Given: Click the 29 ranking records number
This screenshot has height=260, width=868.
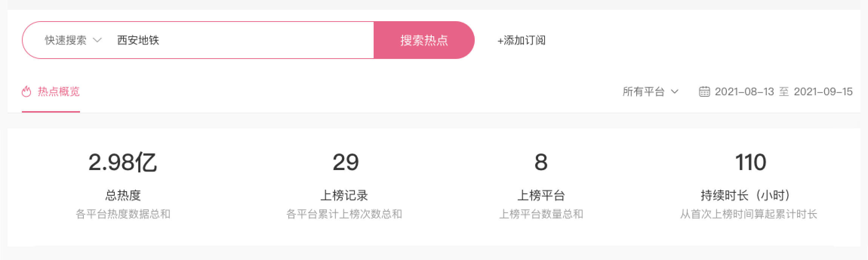Looking at the screenshot, I should (x=345, y=162).
